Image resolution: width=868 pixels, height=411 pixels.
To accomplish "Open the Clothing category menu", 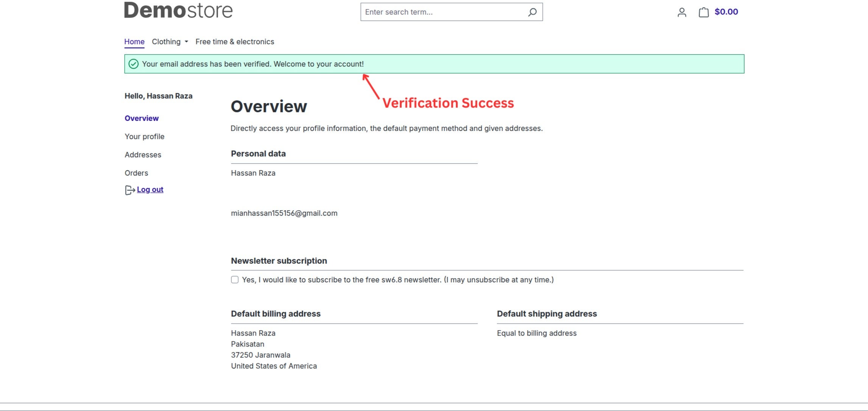I will [166, 42].
